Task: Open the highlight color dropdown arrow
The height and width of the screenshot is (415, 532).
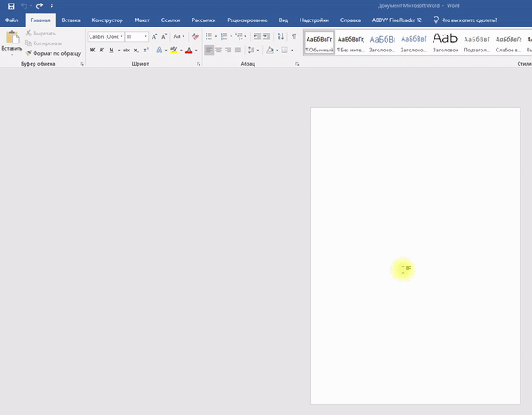Action: (x=181, y=50)
